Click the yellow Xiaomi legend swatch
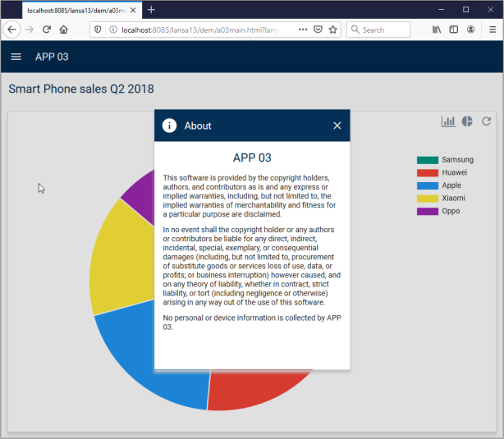Image resolution: width=504 pixels, height=439 pixels. pos(428,199)
